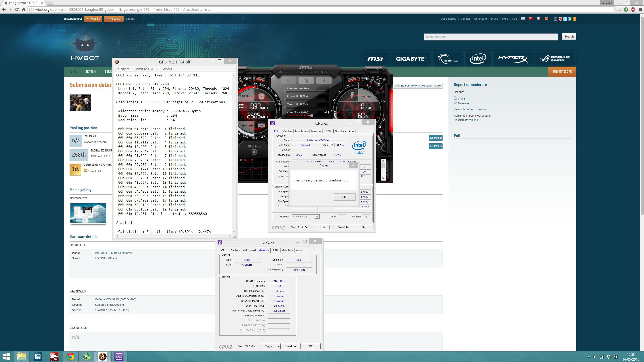Viewport: 644px width, 362px height.
Task: Select US flag language
Action: 523,19
